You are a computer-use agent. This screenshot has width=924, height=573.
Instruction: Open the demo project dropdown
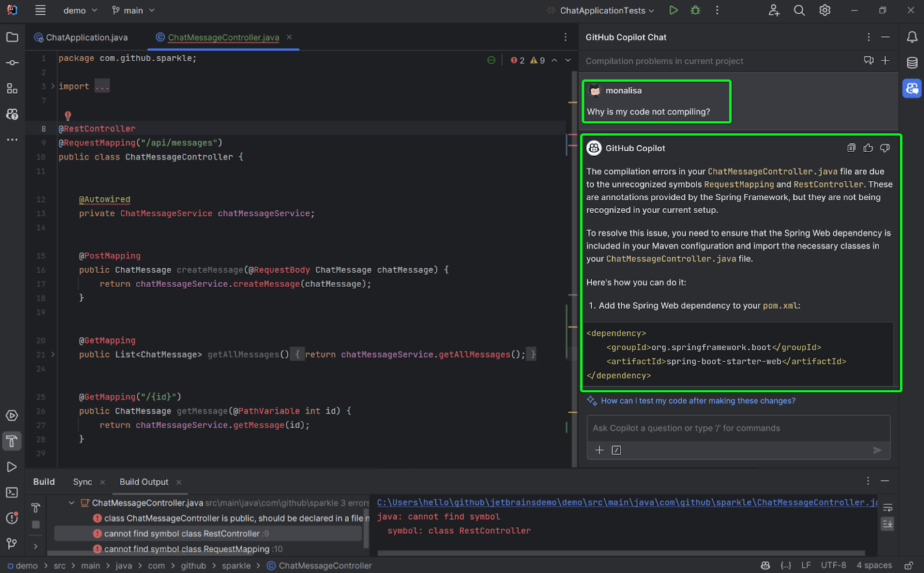[x=80, y=10]
